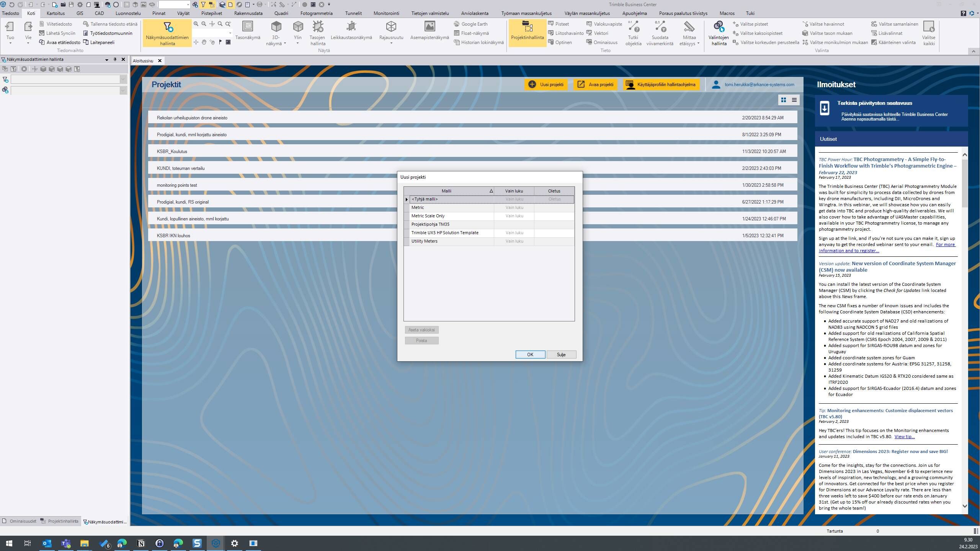
Task: Switch to the Pinnat ribbon tab
Action: [159, 13]
